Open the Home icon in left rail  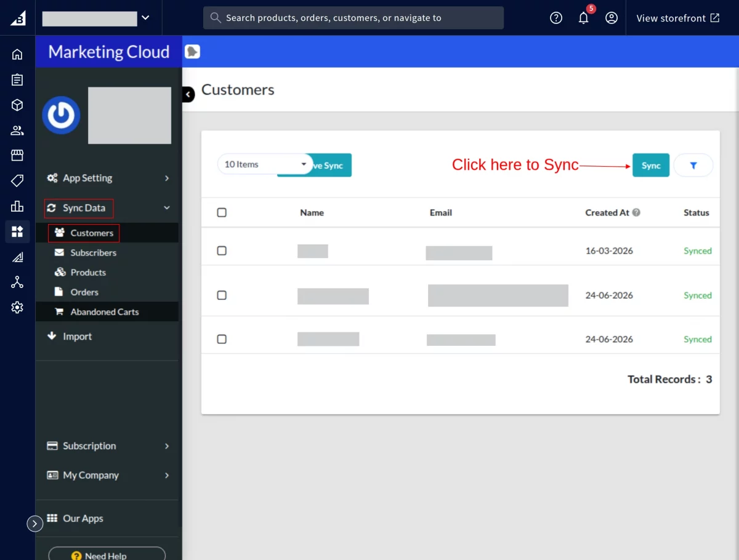coord(17,54)
